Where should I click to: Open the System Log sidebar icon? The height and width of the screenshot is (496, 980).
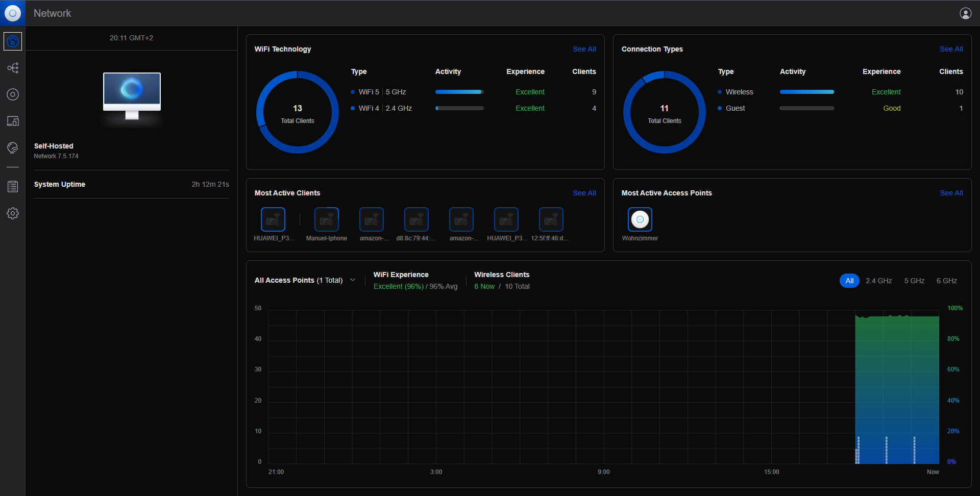coord(13,187)
